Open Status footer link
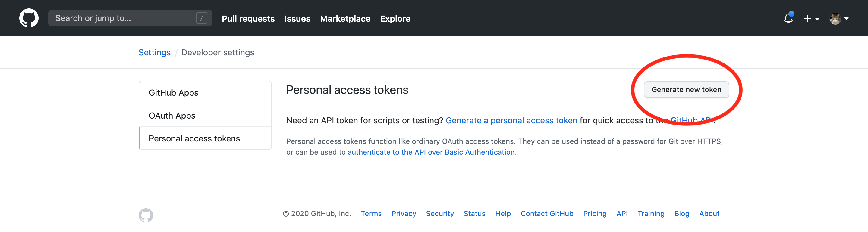868x232 pixels. point(474,214)
